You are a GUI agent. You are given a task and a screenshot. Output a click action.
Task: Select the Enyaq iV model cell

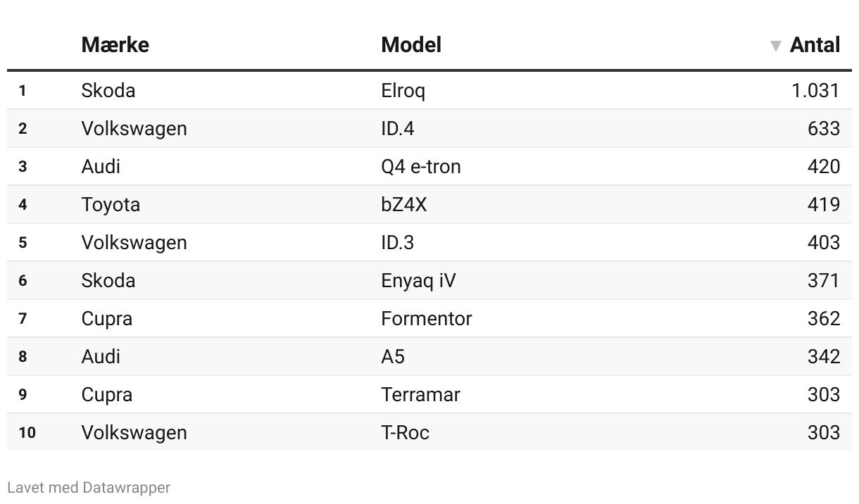point(418,280)
